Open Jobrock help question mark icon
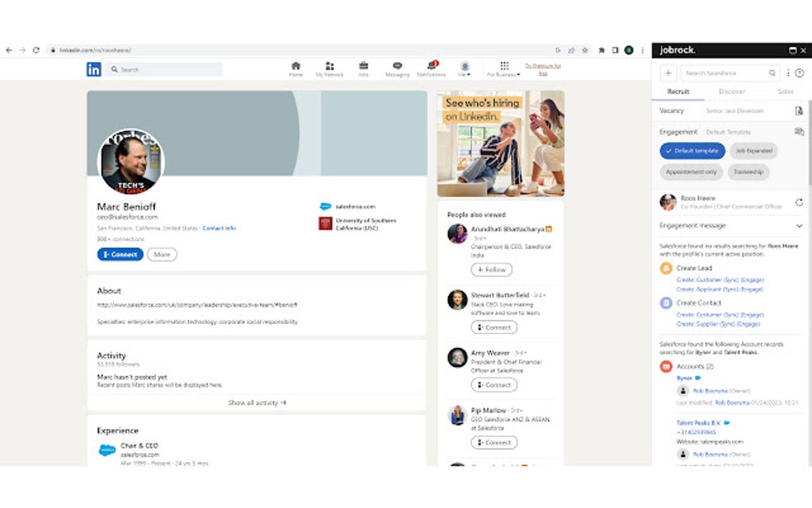The image size is (812, 508). [x=799, y=73]
